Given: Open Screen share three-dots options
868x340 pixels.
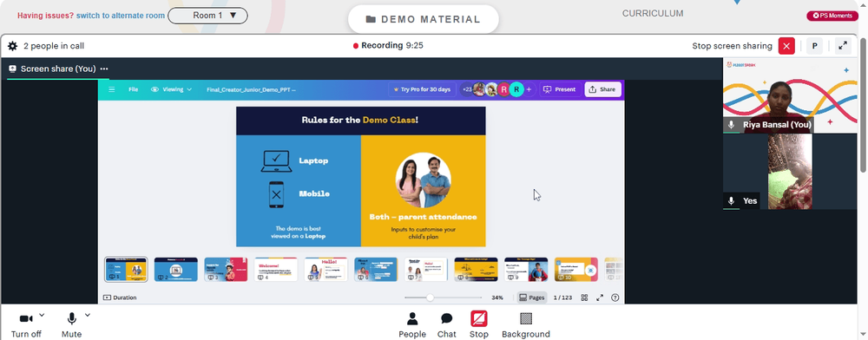Looking at the screenshot, I should click(104, 69).
